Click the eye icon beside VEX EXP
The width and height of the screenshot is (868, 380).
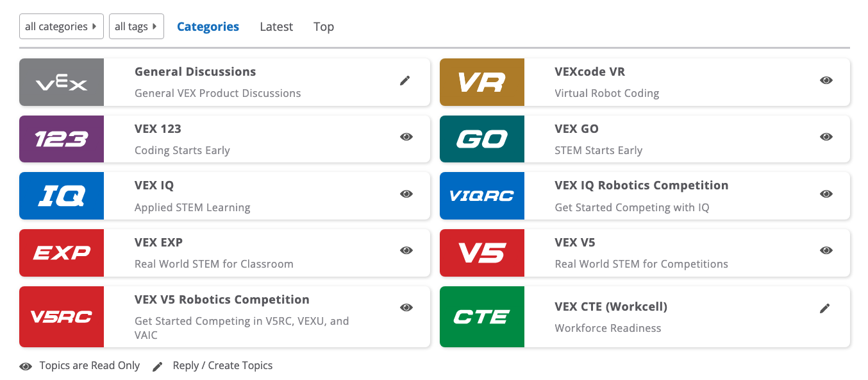(x=406, y=250)
